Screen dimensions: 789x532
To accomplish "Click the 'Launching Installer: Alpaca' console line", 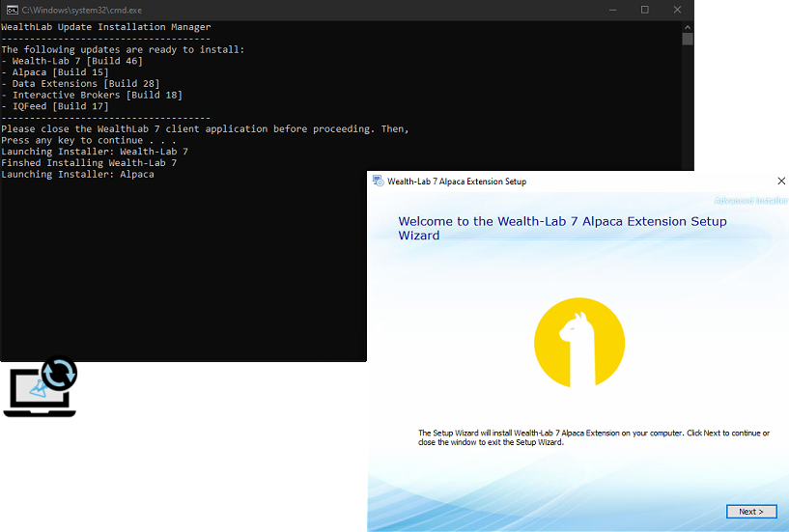I will tap(77, 175).
